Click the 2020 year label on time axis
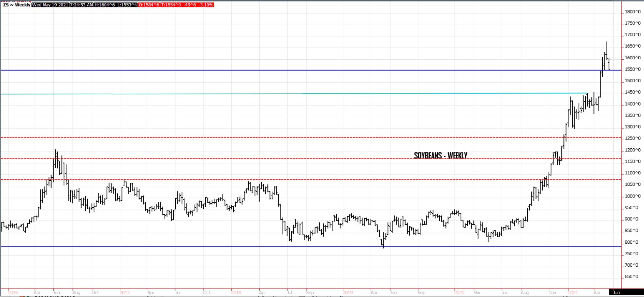The image size is (644, 297). pos(459,292)
